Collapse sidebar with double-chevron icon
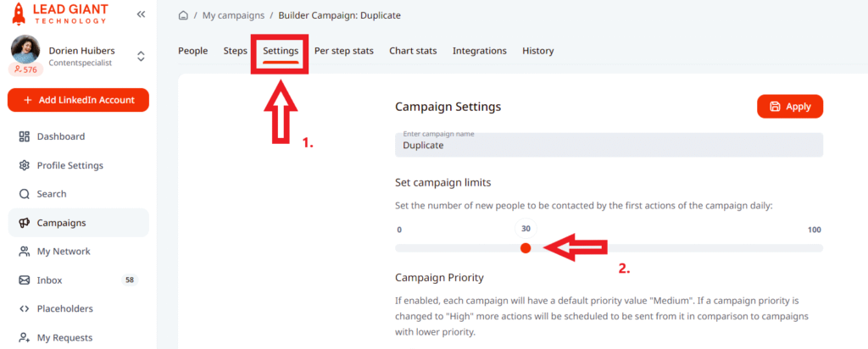This screenshot has width=868, height=349. 141,14
